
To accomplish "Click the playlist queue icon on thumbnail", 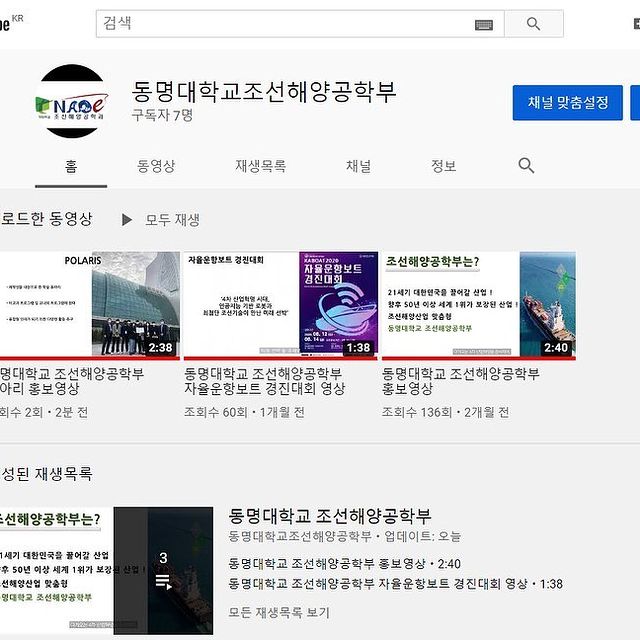I will pos(163,580).
